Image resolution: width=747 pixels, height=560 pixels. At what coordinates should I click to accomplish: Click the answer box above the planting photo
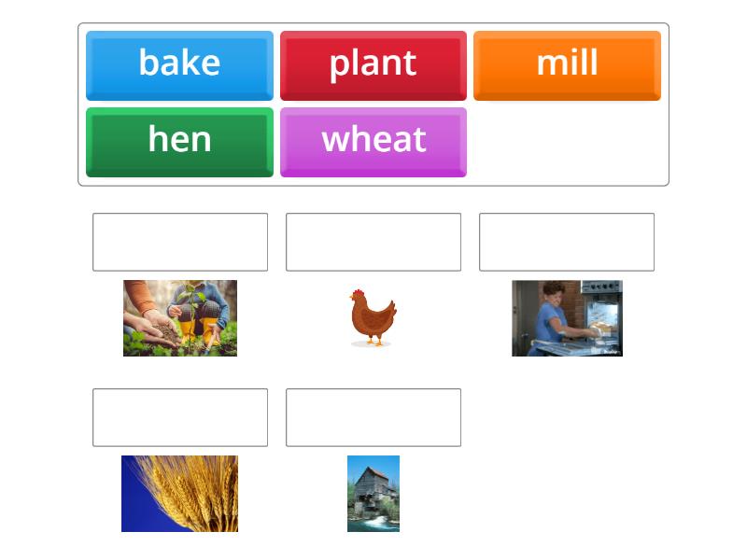pos(180,242)
